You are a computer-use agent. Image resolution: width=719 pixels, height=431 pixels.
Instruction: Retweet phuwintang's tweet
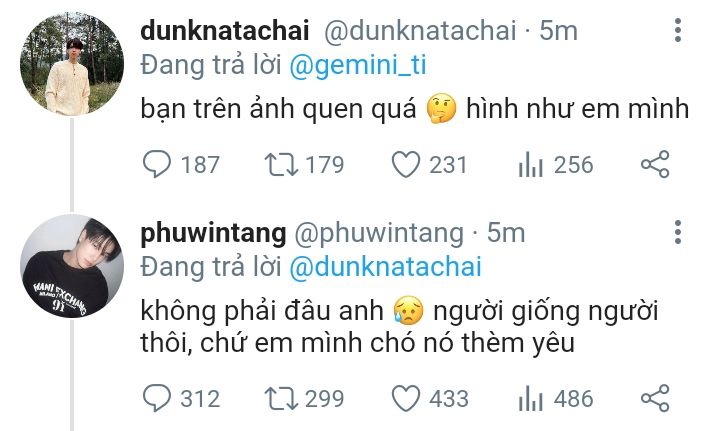280,398
